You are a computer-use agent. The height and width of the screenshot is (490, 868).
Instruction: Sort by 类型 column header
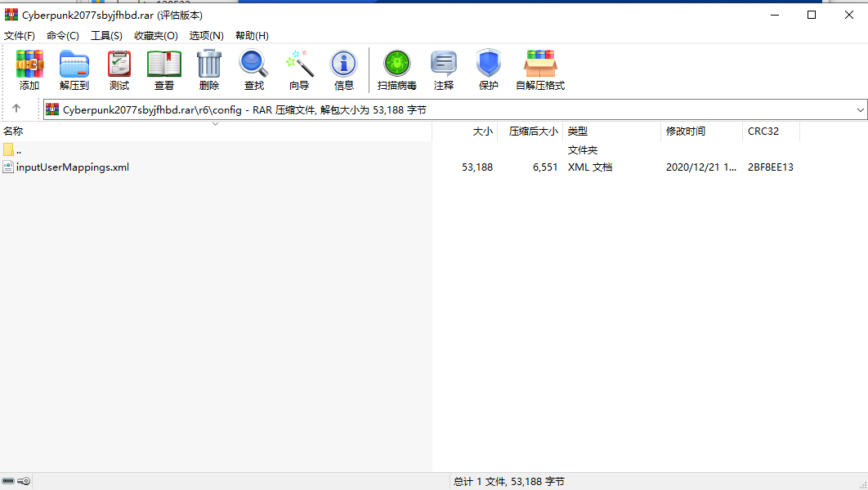611,131
